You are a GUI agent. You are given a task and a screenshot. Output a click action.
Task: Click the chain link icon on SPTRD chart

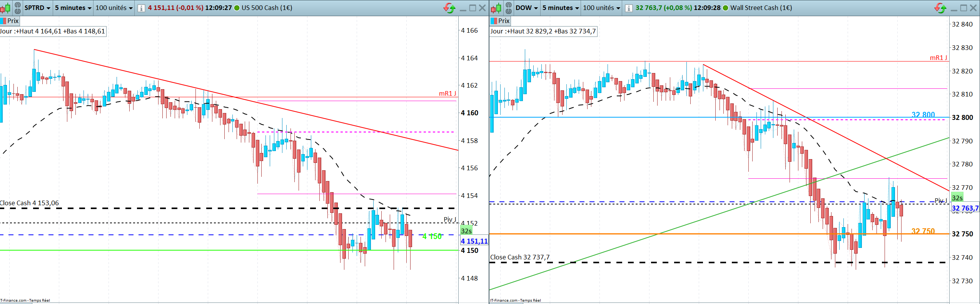pos(18,8)
